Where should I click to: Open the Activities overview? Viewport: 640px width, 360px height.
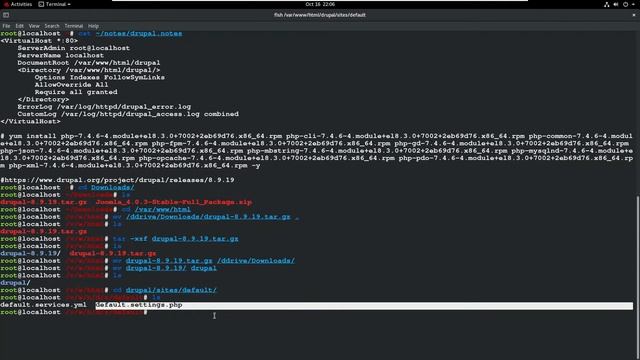point(18,4)
